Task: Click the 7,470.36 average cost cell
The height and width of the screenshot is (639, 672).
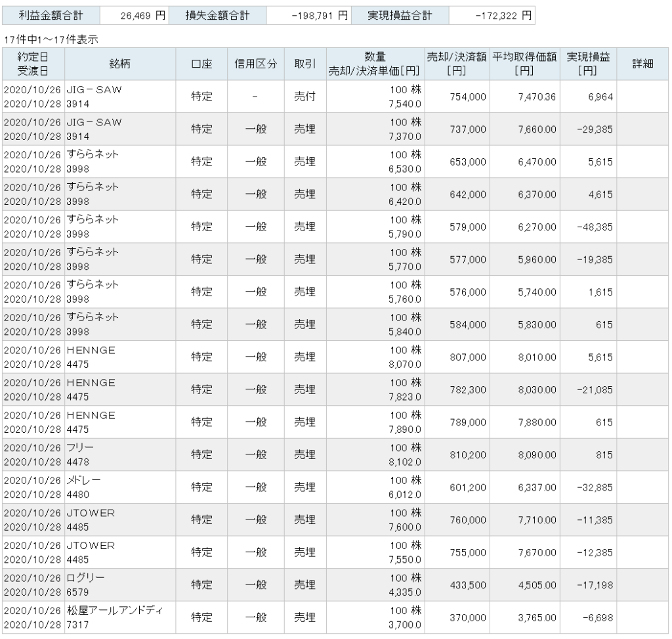Action: click(524, 97)
